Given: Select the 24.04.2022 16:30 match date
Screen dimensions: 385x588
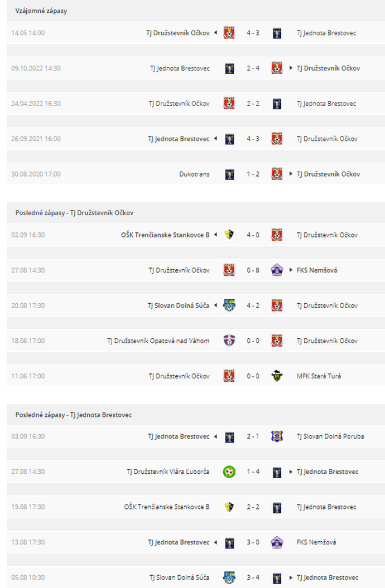Looking at the screenshot, I should (36, 104).
